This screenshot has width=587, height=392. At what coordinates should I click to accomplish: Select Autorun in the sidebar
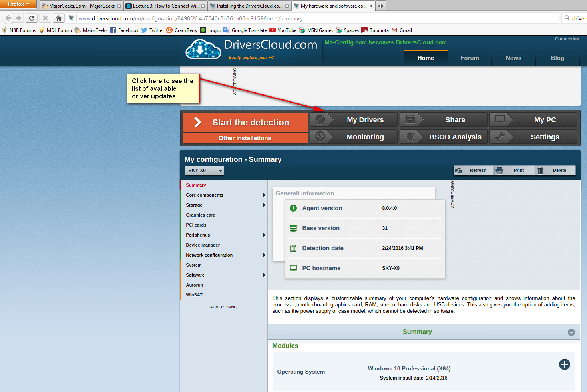[195, 285]
